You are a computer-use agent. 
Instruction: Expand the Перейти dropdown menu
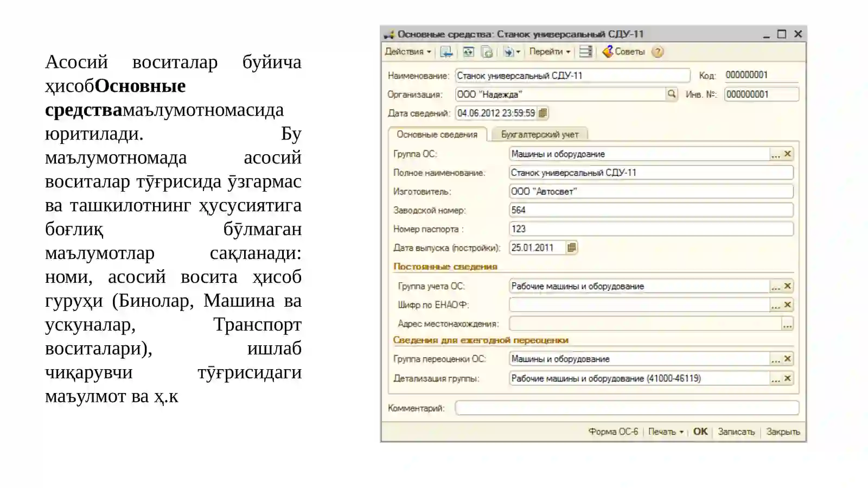[550, 52]
